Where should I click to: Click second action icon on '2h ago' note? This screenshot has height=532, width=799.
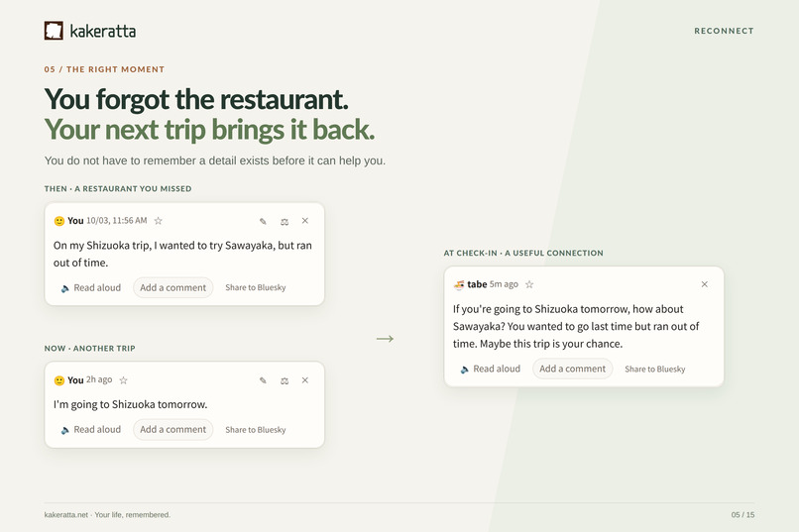[285, 380]
